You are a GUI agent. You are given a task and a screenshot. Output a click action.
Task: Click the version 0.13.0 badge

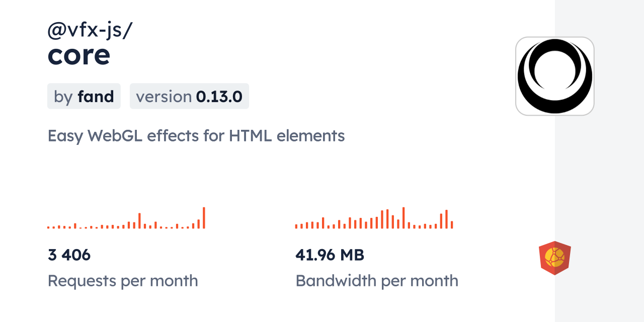189,96
